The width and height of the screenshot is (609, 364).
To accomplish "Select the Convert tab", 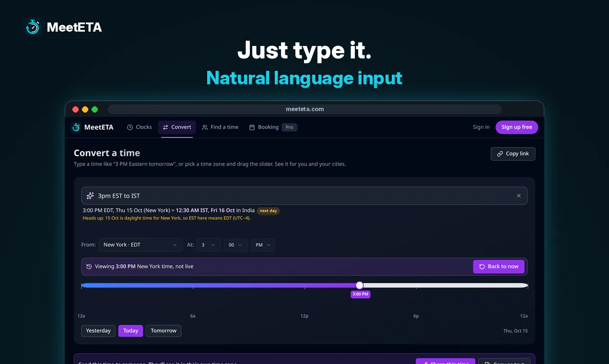I will (177, 127).
